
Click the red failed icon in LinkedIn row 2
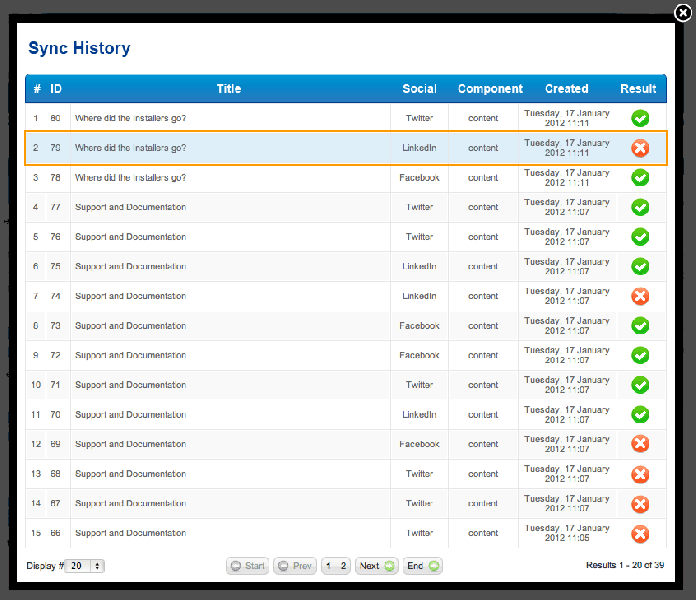[640, 148]
